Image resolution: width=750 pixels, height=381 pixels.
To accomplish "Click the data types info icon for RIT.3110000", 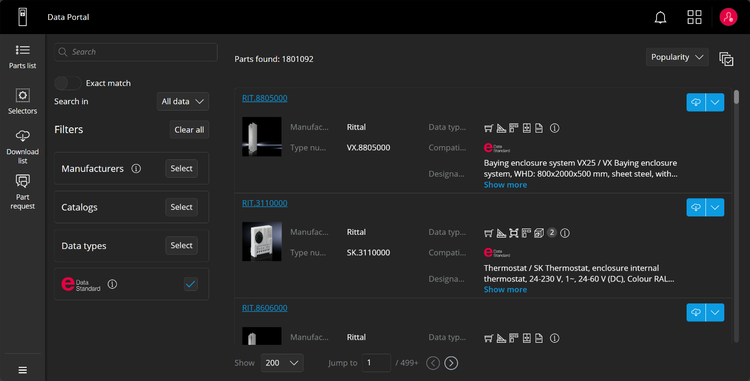I will click(565, 233).
